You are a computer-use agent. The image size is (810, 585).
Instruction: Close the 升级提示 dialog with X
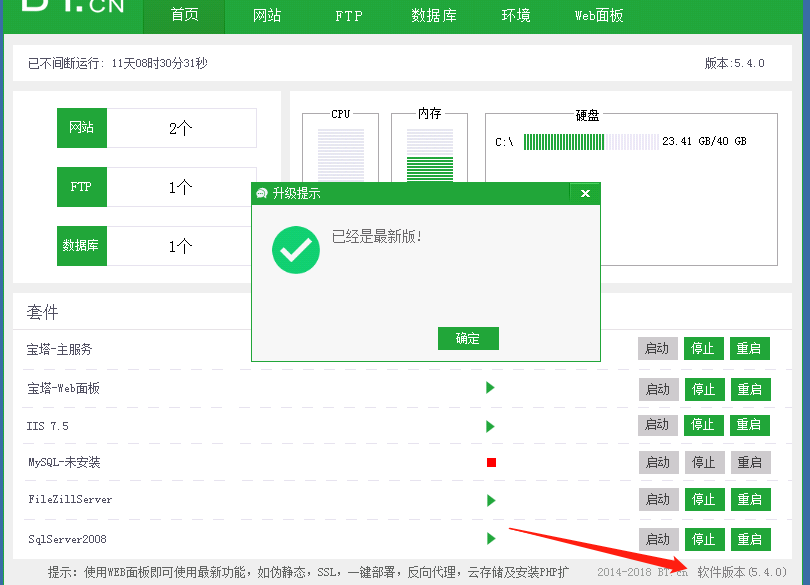tap(585, 193)
